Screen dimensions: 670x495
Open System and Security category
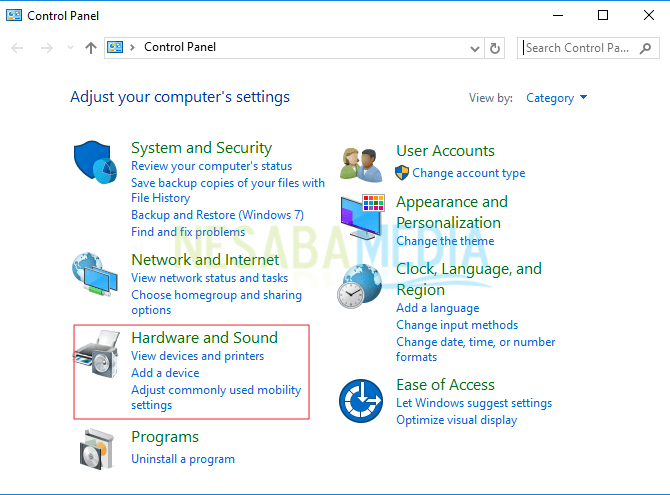tap(201, 147)
